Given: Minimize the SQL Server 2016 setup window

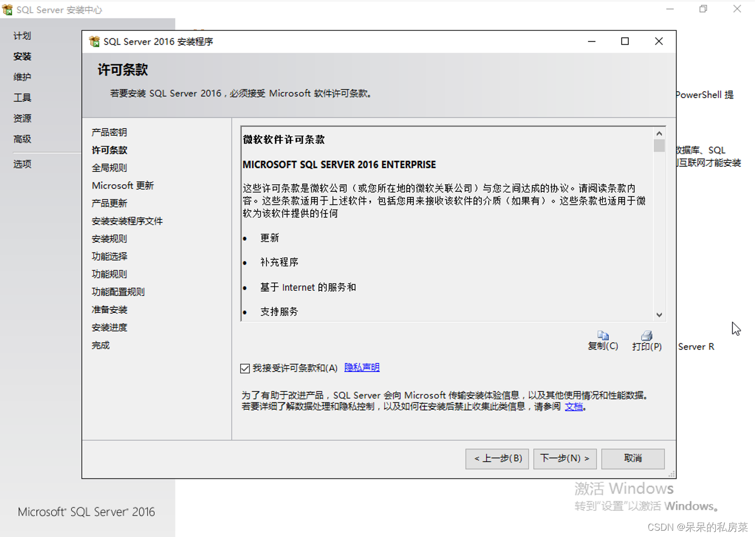Looking at the screenshot, I should pos(591,41).
